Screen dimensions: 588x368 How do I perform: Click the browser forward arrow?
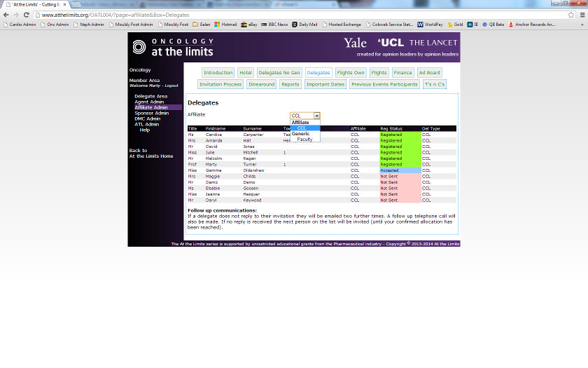(x=16, y=15)
